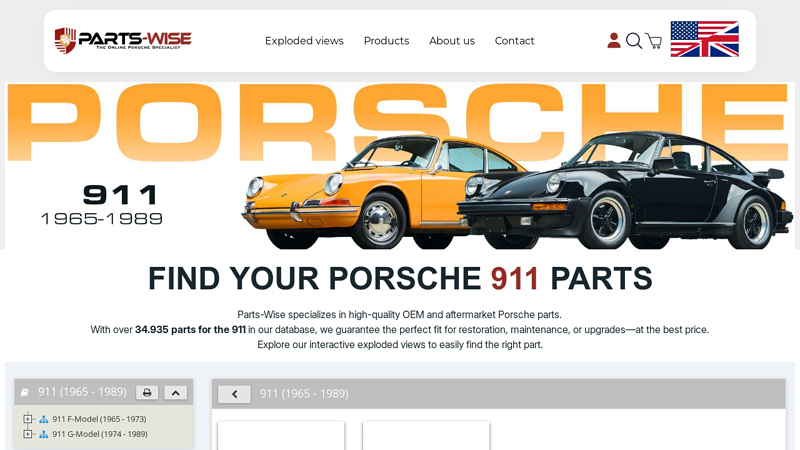800x450 pixels.
Task: Go back with the chevron button
Action: 234,394
